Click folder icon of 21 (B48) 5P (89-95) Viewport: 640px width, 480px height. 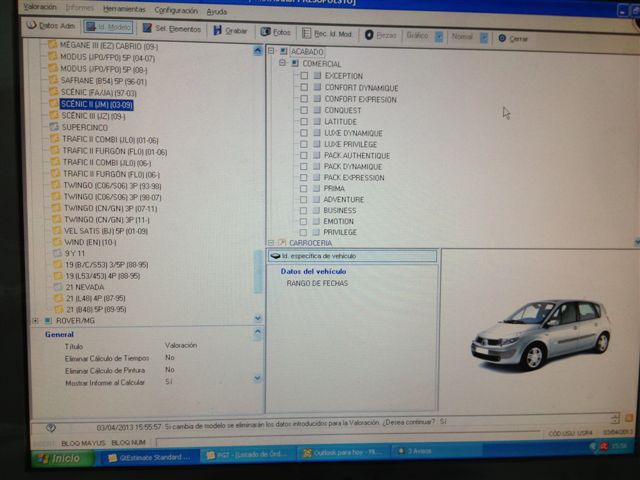(x=59, y=309)
